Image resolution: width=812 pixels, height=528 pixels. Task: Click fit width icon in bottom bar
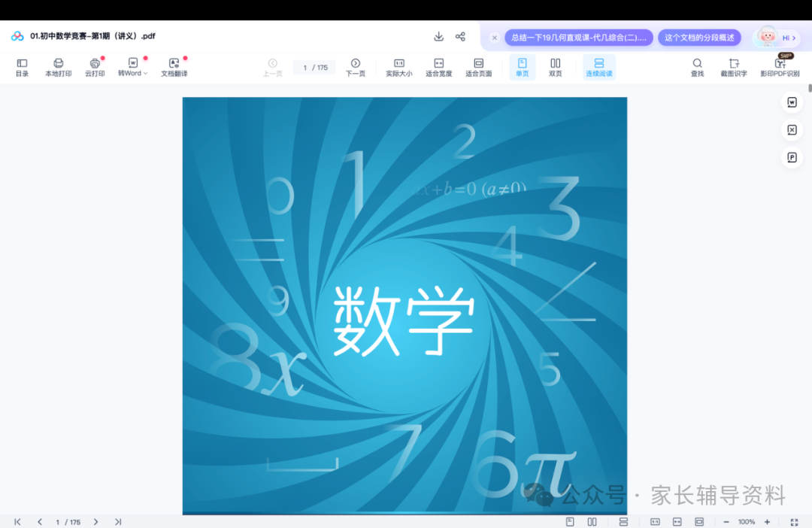(677, 522)
